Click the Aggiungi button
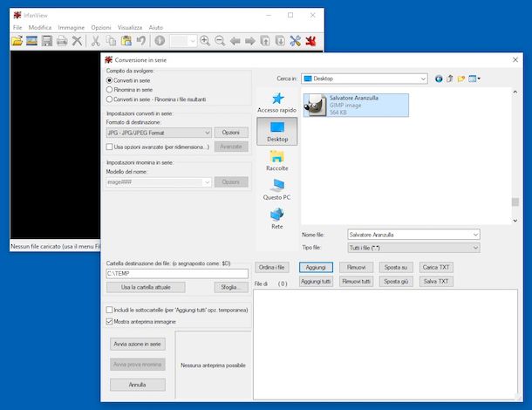The height and width of the screenshot is (410, 532). [316, 268]
